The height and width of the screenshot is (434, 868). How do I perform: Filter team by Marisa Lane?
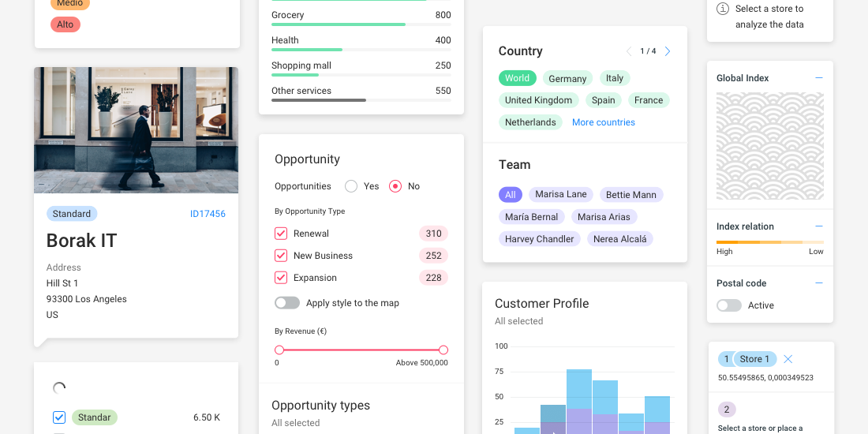click(560, 194)
